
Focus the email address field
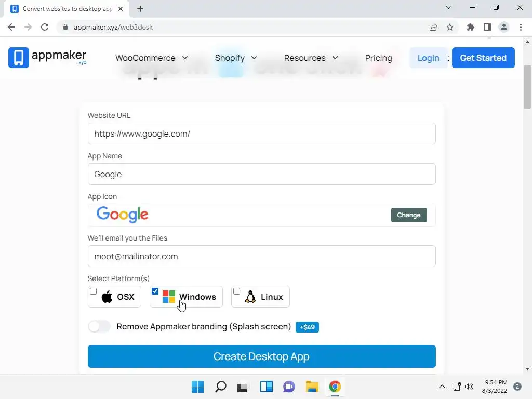point(262,256)
